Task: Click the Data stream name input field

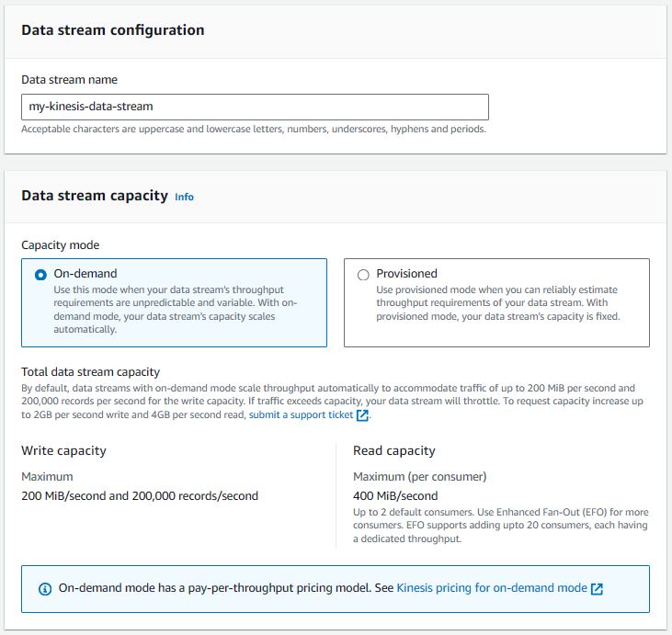Action: [x=255, y=108]
